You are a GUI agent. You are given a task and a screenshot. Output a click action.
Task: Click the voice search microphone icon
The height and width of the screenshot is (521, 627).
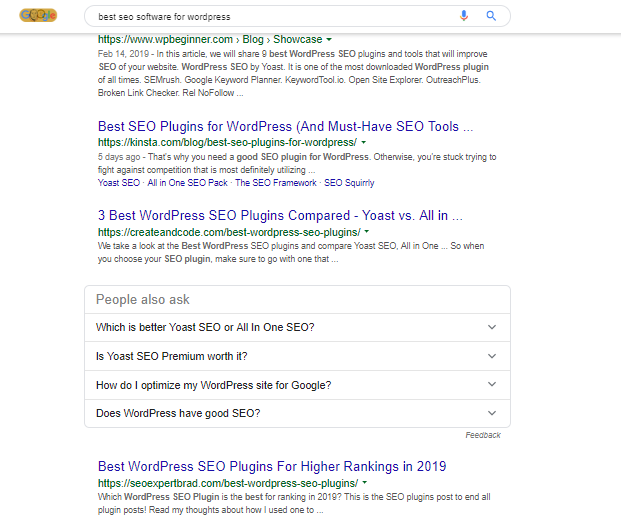click(464, 16)
